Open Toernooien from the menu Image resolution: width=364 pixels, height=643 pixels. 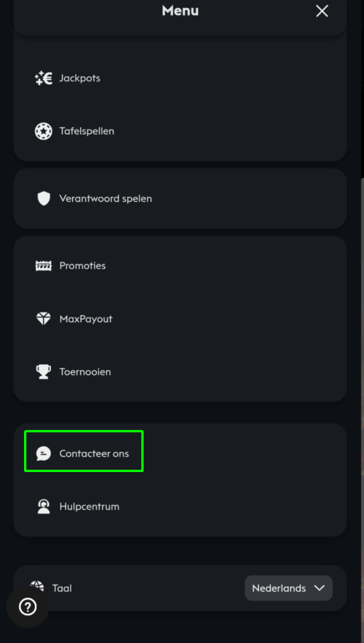85,372
